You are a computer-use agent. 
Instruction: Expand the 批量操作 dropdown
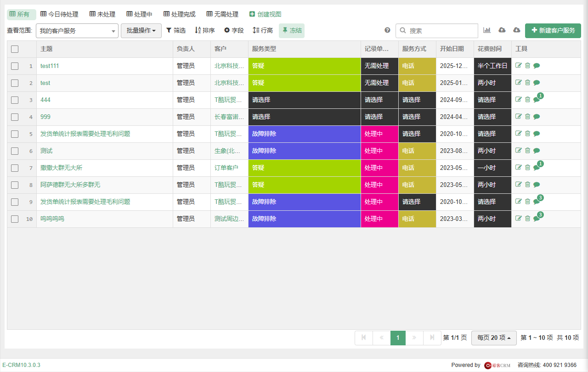(141, 31)
